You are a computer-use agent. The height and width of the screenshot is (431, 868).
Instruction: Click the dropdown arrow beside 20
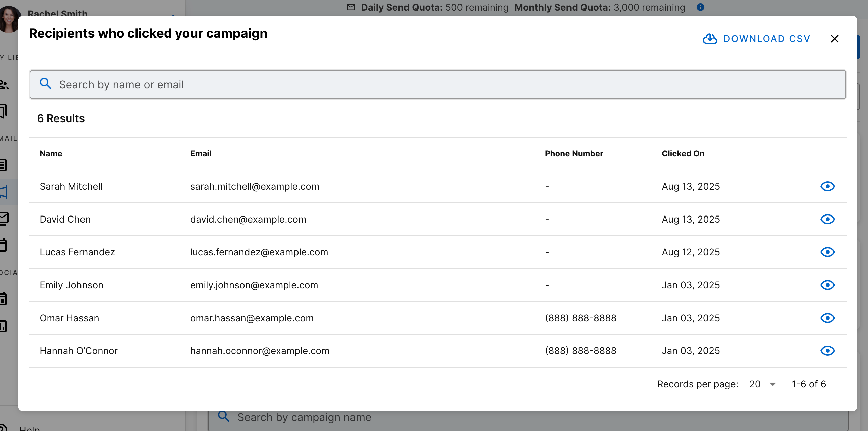click(773, 384)
